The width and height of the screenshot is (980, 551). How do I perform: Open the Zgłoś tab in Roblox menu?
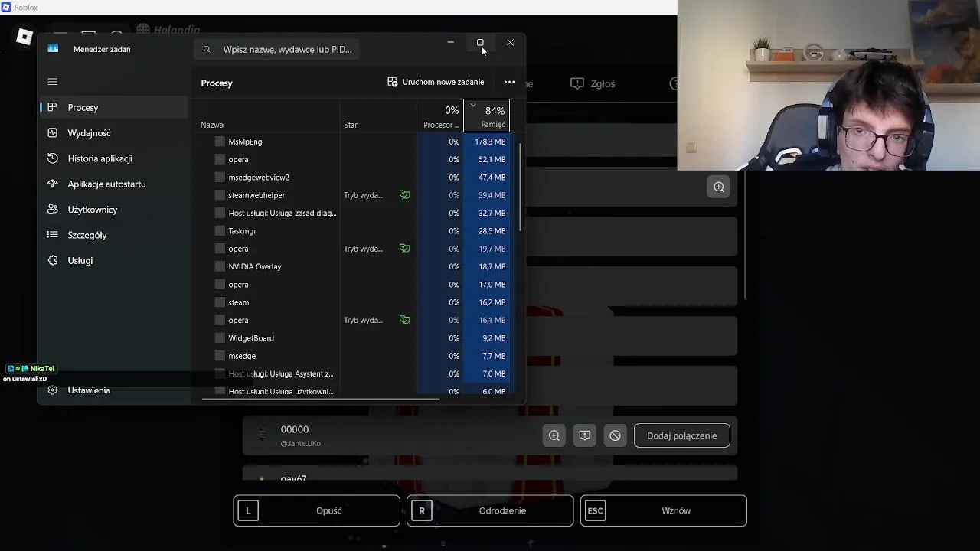click(x=593, y=83)
